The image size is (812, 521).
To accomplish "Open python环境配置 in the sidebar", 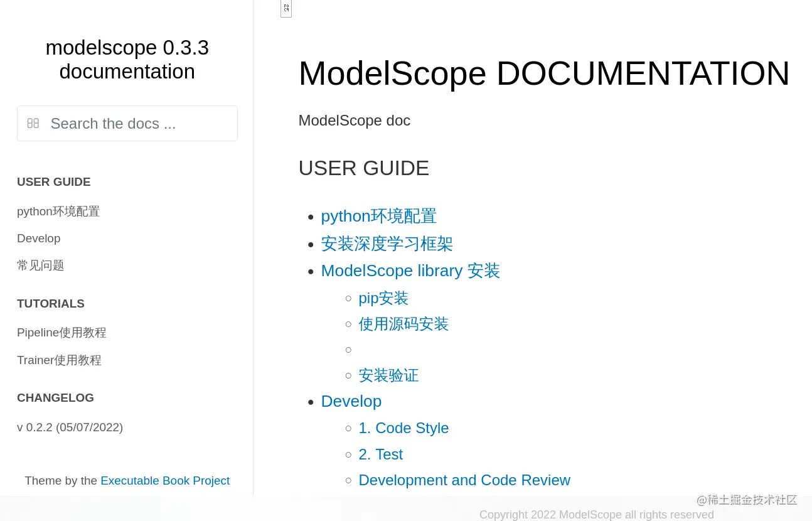I will pos(58,212).
